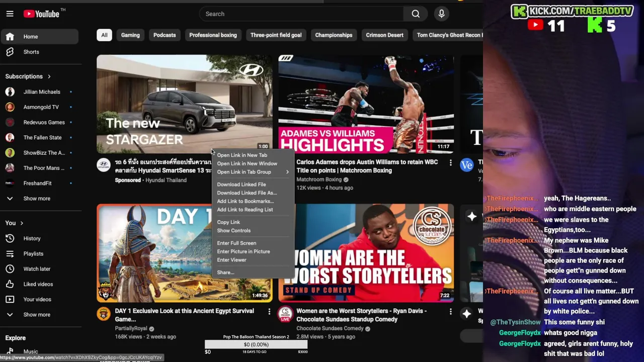644x362 pixels.
Task: Open ShowBizz The A... subscription
Action: tap(39, 153)
